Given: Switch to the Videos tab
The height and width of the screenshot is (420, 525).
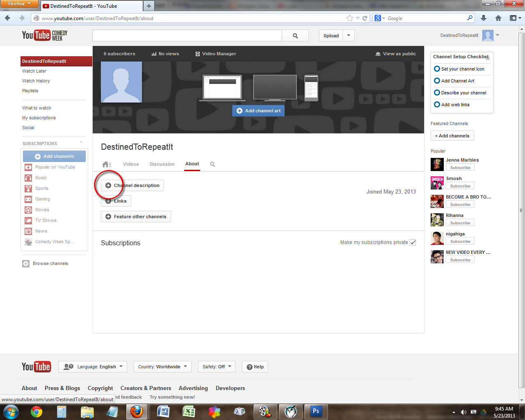Looking at the screenshot, I should [131, 164].
